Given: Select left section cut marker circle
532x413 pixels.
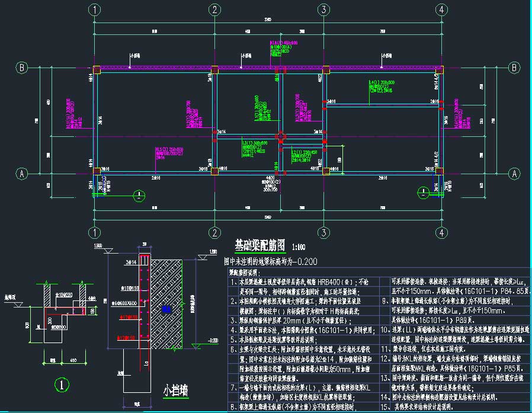Looking at the screenshot, I should (x=139, y=196).
